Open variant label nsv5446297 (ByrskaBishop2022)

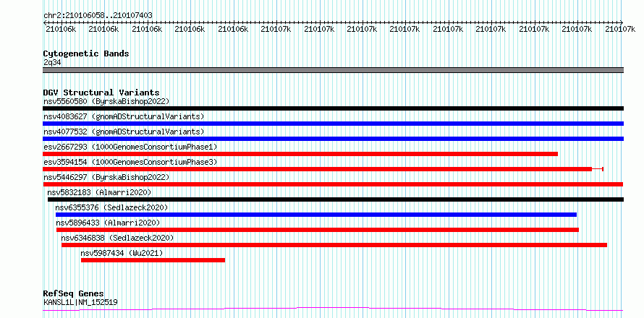click(106, 177)
